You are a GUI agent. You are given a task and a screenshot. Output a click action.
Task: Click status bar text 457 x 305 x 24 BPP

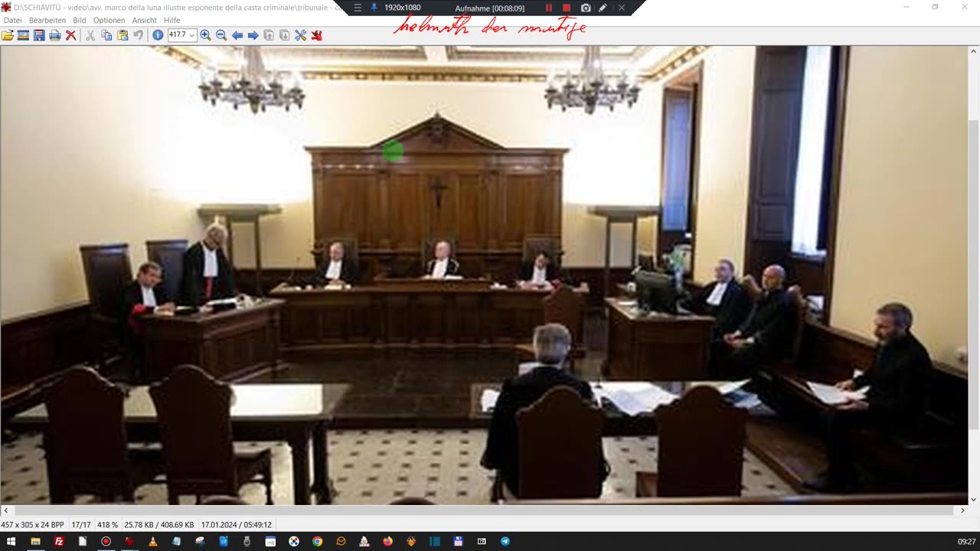[32, 525]
